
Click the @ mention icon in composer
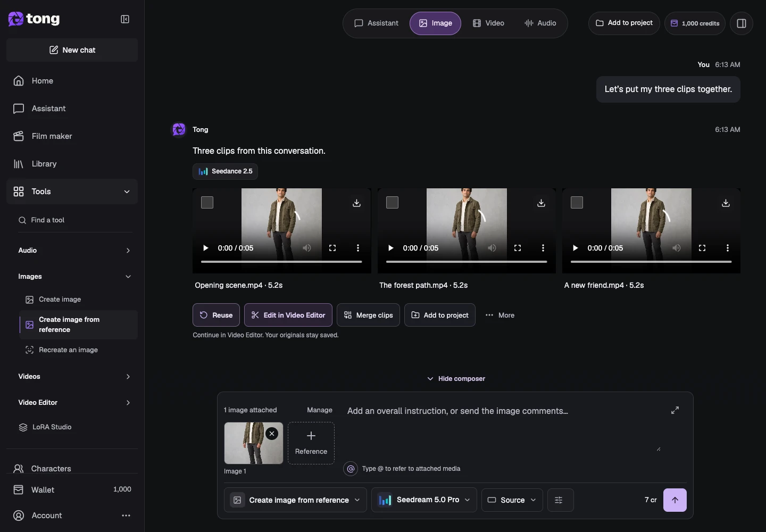351,469
